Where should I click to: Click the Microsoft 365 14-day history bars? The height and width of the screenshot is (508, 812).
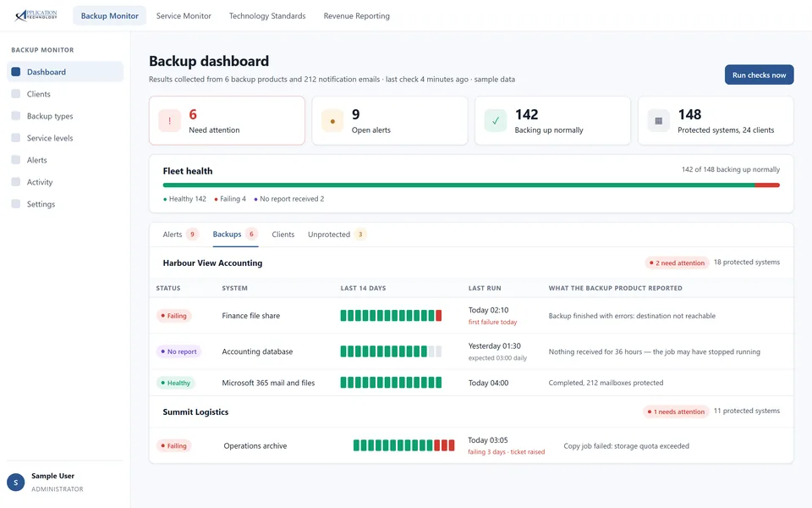tap(391, 383)
